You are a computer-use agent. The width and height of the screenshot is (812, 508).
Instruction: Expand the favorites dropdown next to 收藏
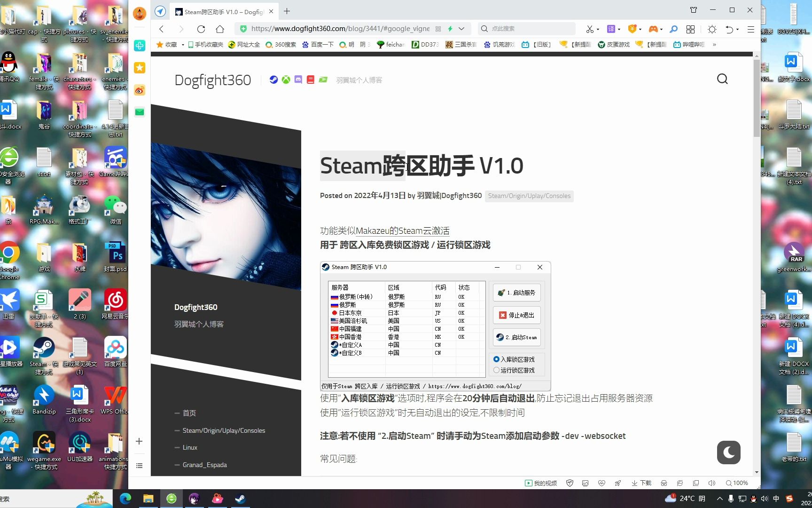(182, 45)
